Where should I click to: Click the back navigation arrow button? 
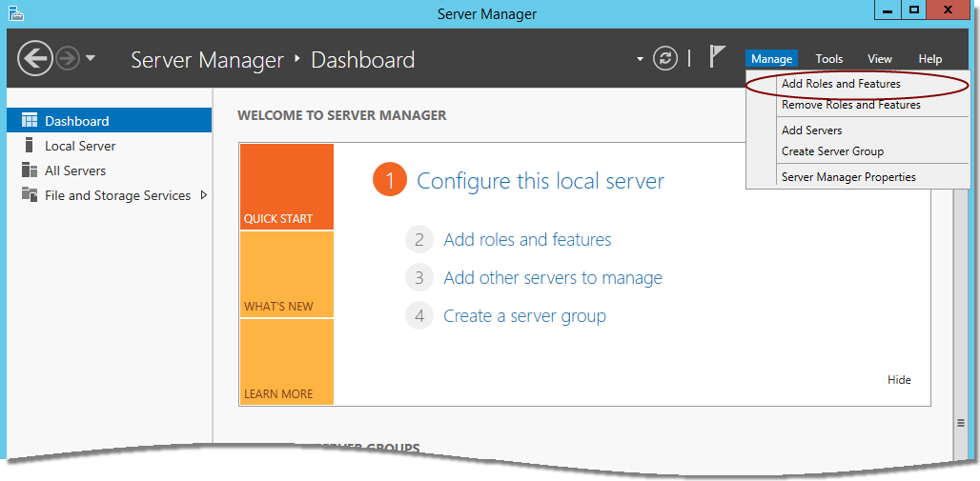35,59
